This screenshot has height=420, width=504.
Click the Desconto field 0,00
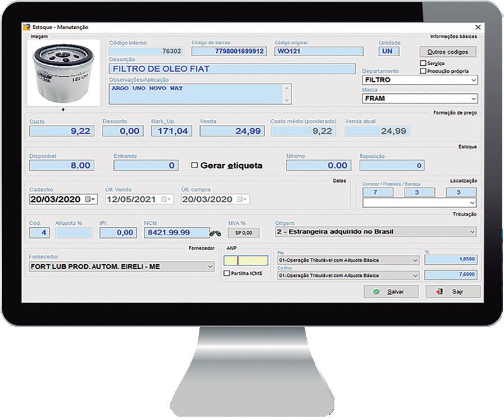click(123, 131)
